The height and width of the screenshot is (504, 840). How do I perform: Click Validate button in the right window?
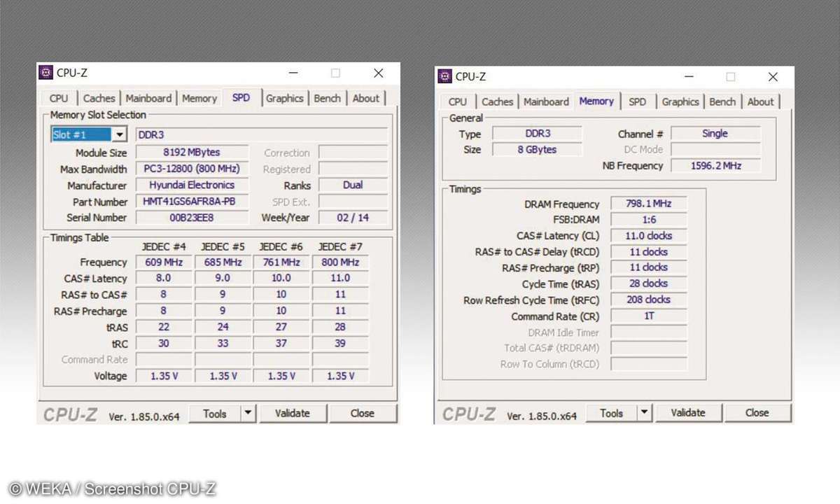[x=688, y=413]
